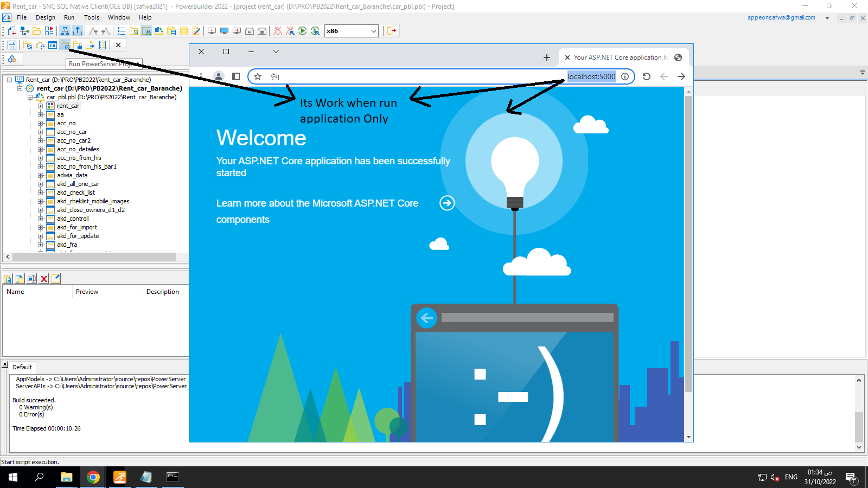Viewport: 868px width, 488px height.
Task: Click the site information icon beside localhost:5000
Action: 625,76
